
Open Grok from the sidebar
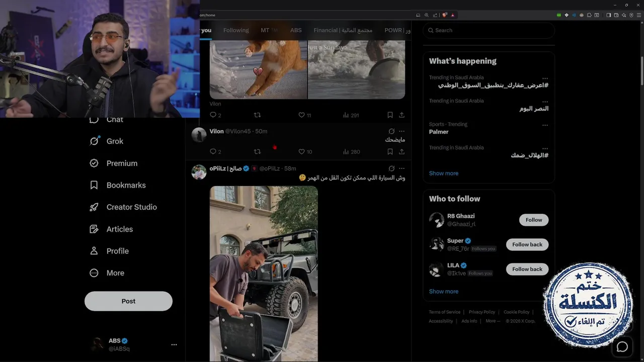106,141
